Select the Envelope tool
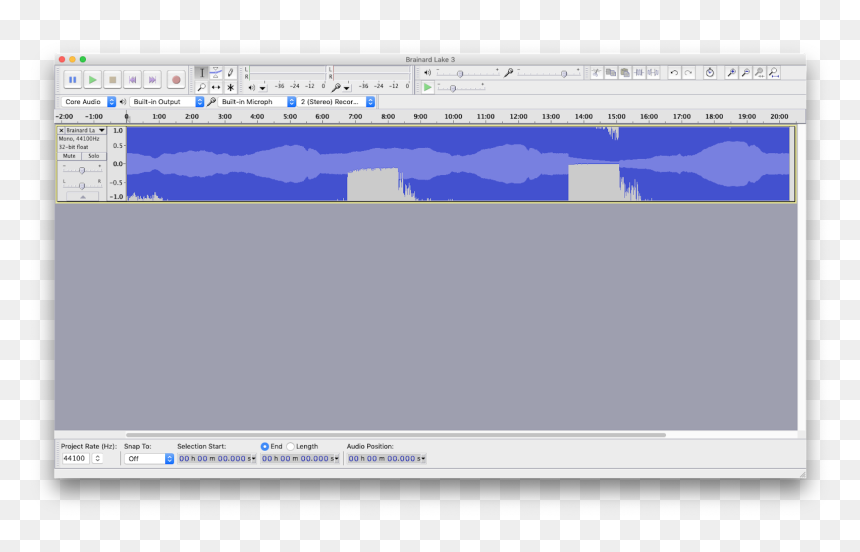The width and height of the screenshot is (860, 552). point(216,72)
